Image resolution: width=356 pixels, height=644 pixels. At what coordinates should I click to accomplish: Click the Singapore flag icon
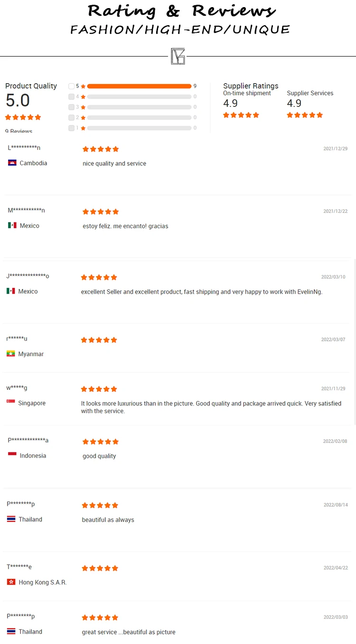tap(11, 403)
